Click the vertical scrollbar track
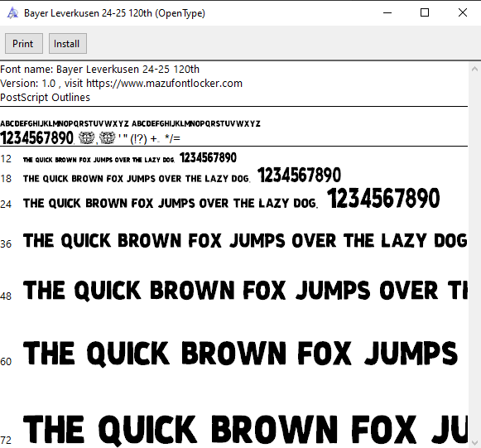The width and height of the screenshot is (481, 448). pyautogui.click(x=474, y=256)
